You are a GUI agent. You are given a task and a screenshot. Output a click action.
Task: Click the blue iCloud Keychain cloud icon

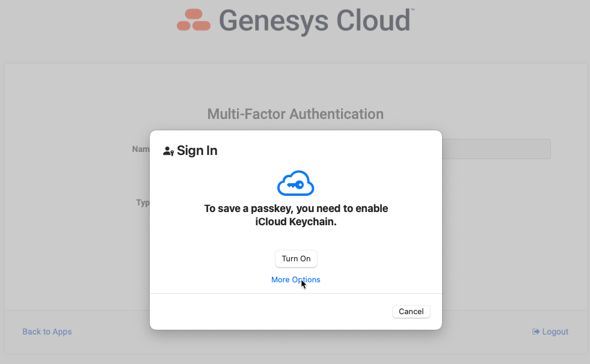295,183
